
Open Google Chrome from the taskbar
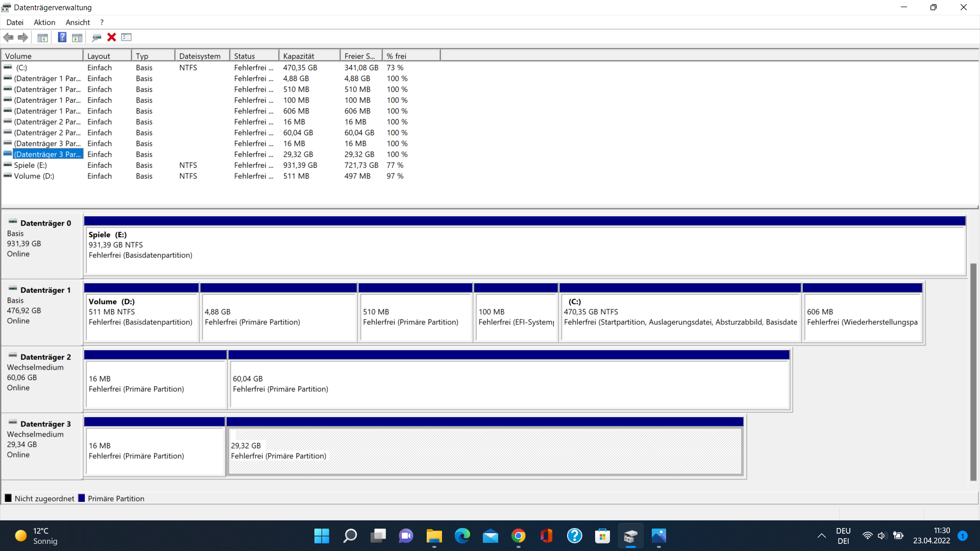[518, 536]
